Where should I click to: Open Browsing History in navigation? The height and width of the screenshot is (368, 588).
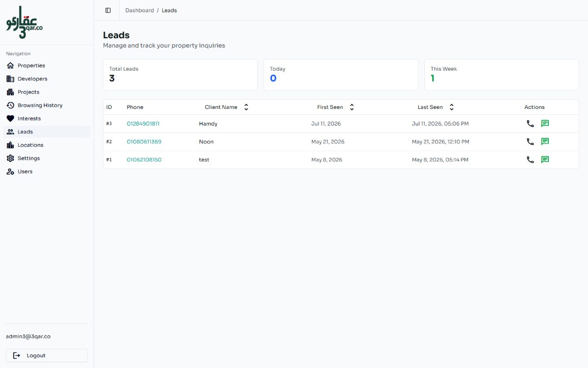click(47, 105)
